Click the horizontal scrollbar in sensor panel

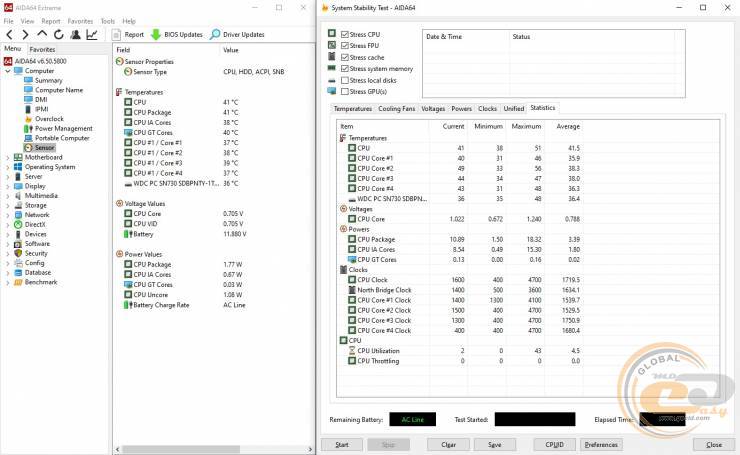[181, 449]
